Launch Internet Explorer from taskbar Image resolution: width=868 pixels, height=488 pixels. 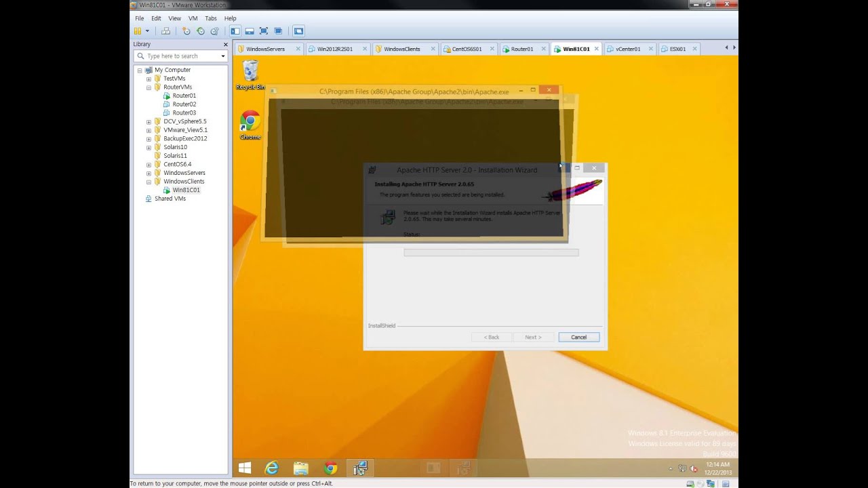[272, 468]
